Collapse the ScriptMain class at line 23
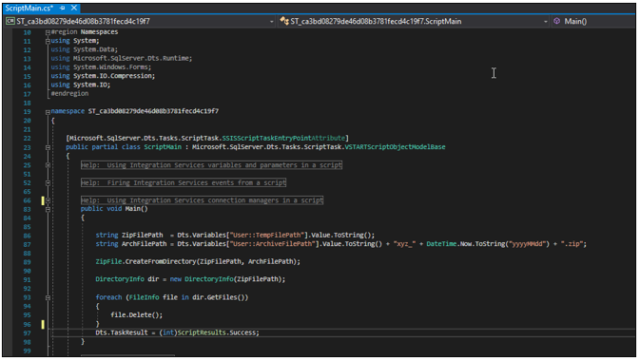Screen dimensions: 640x360 click(48, 147)
